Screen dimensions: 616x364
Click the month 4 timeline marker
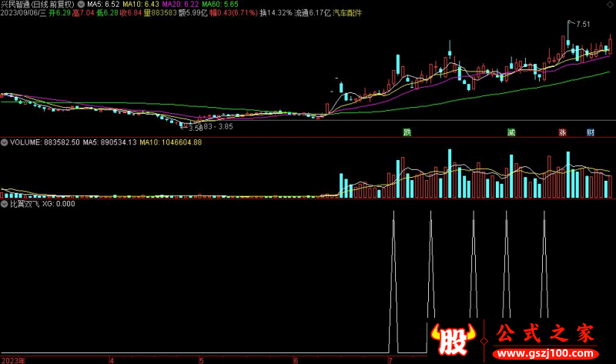[x=112, y=360]
